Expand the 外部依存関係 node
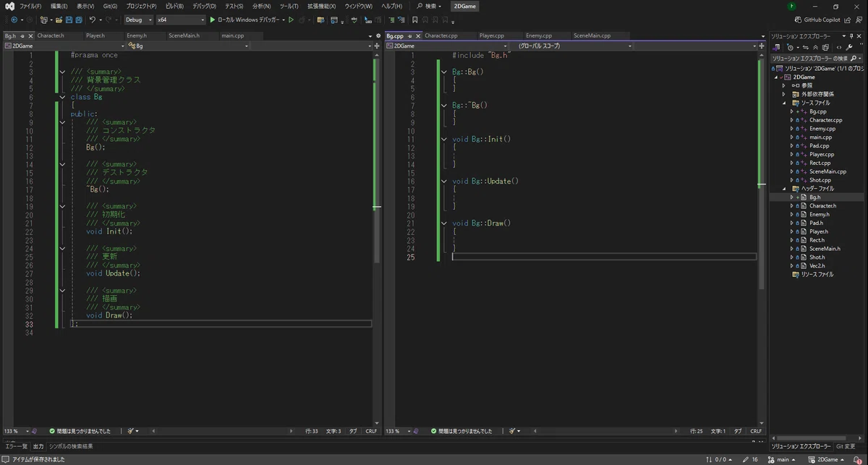This screenshot has height=465, width=868. 784,95
